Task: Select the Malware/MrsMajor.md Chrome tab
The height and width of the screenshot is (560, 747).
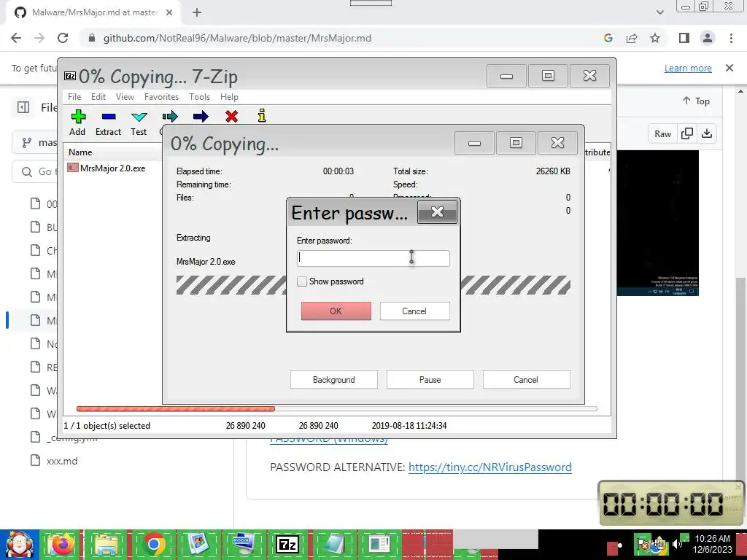Action: 94,13
